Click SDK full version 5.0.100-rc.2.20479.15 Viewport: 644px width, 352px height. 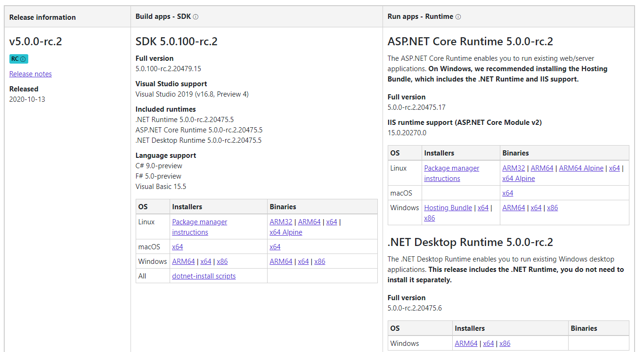(168, 68)
